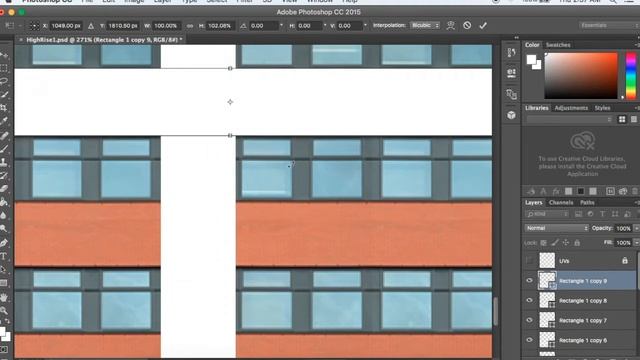Select the Hand tool
The width and height of the screenshot is (640, 360).
tap(4, 297)
